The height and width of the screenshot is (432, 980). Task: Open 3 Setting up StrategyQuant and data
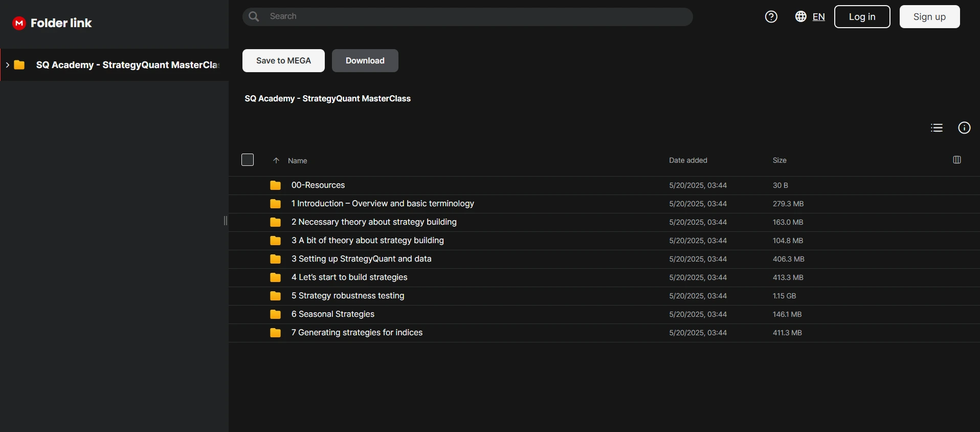click(x=362, y=259)
